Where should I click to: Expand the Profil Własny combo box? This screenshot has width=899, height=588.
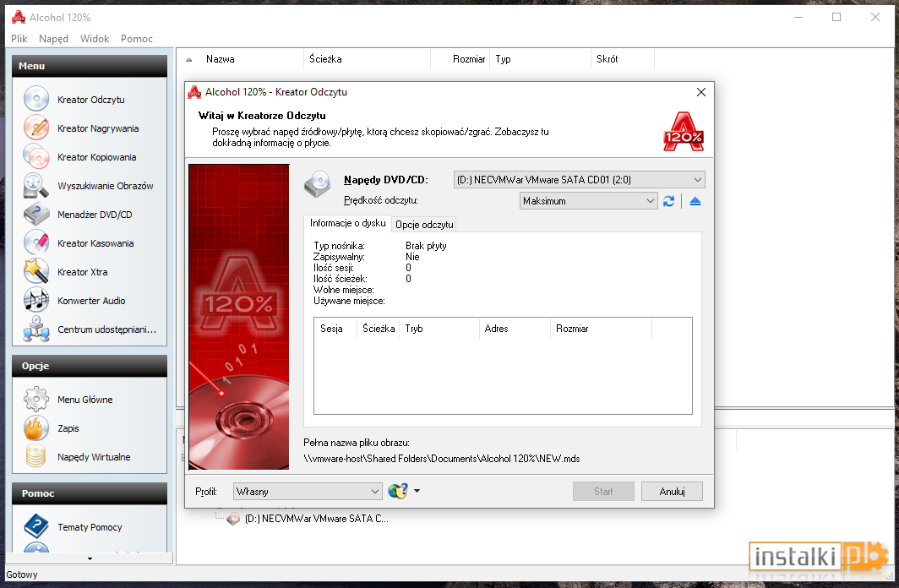308,491
